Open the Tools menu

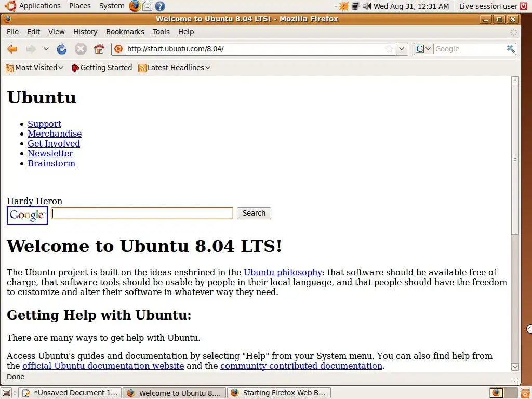(x=161, y=32)
